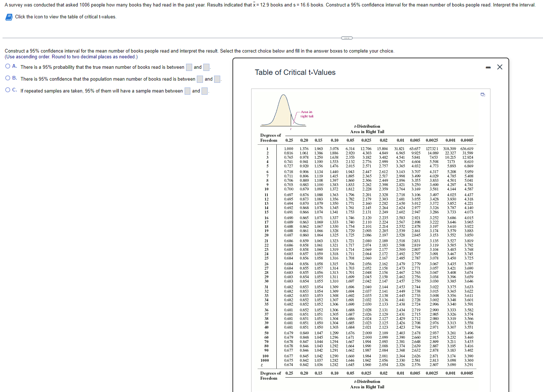Screen dimensions: 543x392
Task: Click the z row at the table bottom
Action: [x=265, y=364]
